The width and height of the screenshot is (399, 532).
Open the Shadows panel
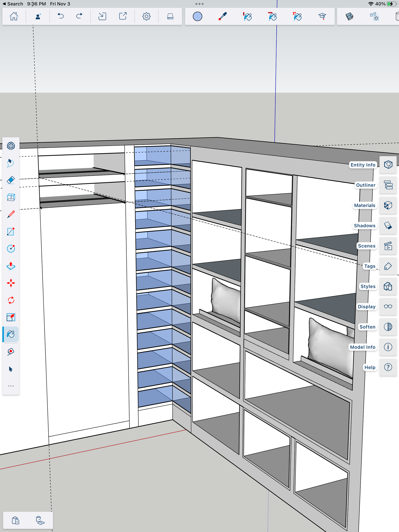coord(388,226)
